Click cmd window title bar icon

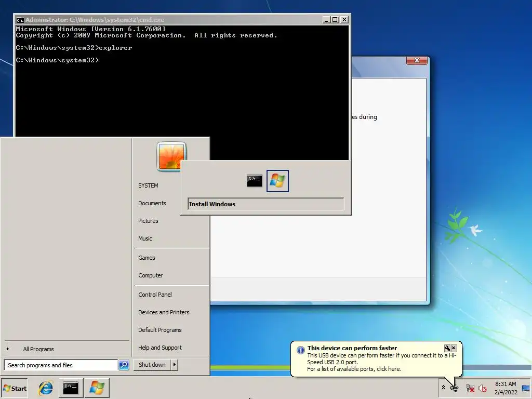click(x=20, y=20)
